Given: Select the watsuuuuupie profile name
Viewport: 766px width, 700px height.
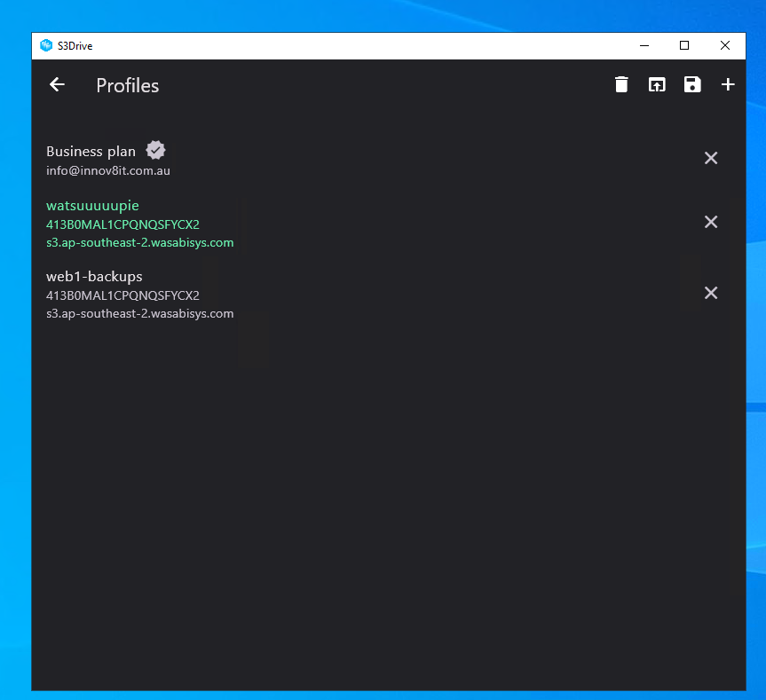Looking at the screenshot, I should (92, 206).
